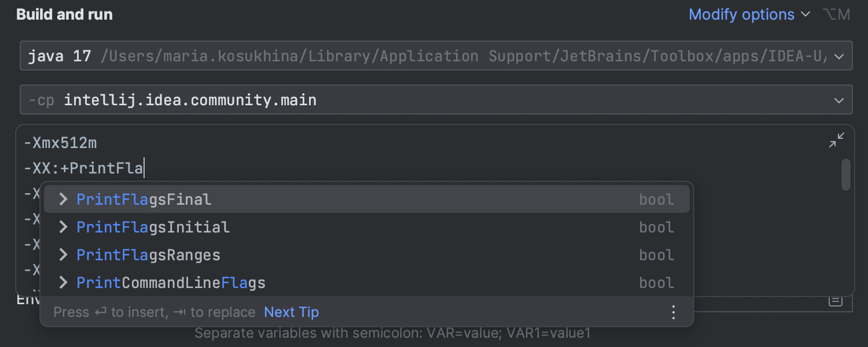
Task: Select the PrintFlagsFinal completion item
Action: (x=144, y=199)
